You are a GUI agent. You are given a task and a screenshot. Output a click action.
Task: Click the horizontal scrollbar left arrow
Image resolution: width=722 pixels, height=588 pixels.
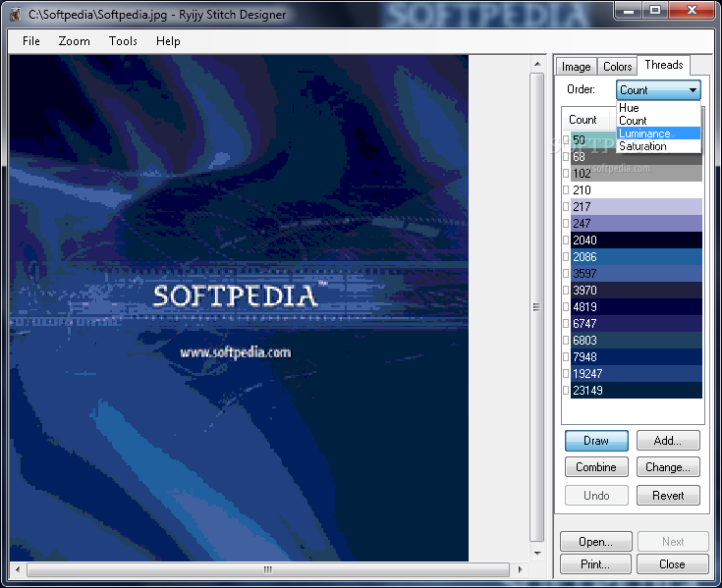pyautogui.click(x=18, y=569)
